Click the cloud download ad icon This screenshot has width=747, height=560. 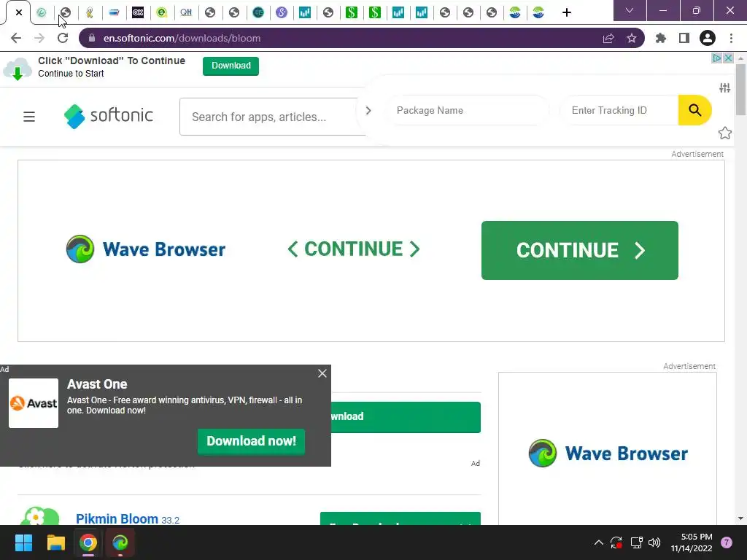click(18, 69)
